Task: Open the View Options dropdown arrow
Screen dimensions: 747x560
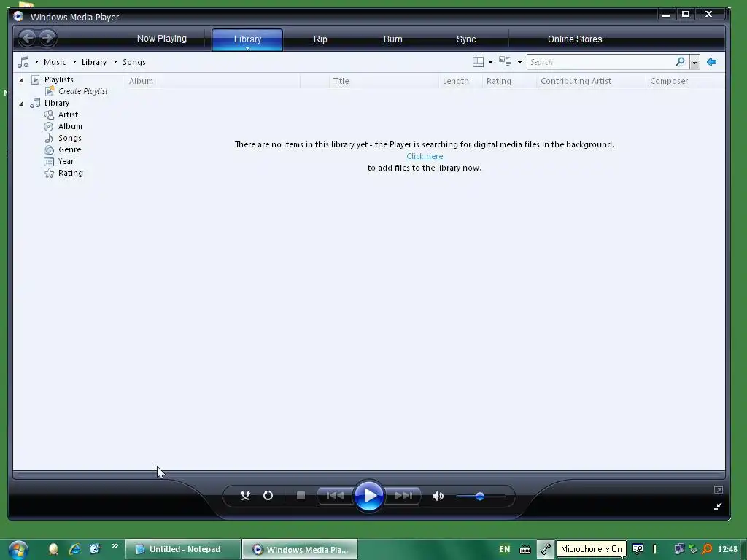Action: 519,63
